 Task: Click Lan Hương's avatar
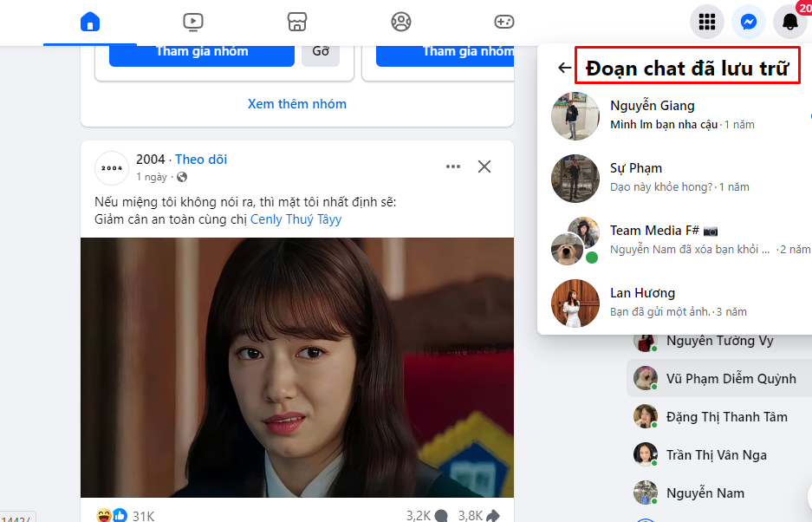coord(575,303)
